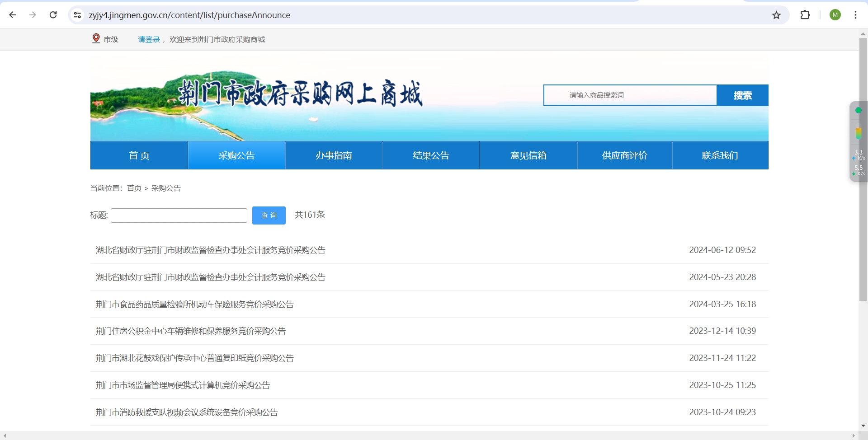This screenshot has width=868, height=440.
Task: Open 食品药品质量检验所机动车保险 announcement
Action: 195,304
